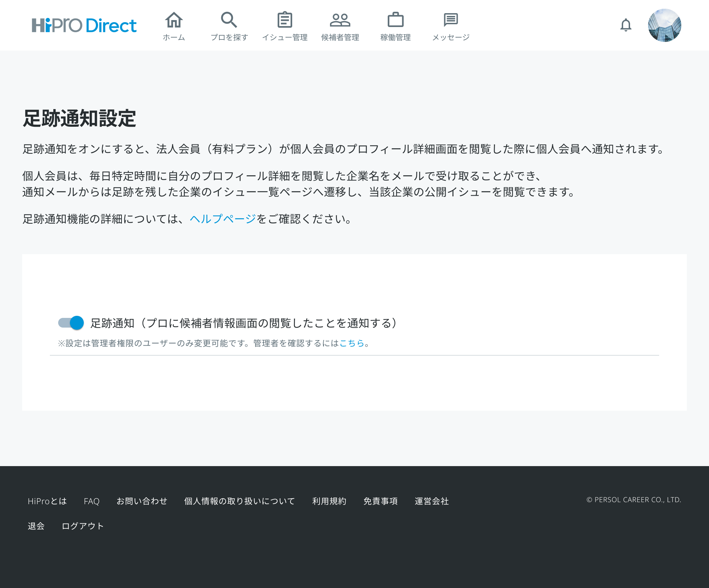Screen dimensions: 709x588
Task: Open the messages speech bubble icon
Action: coord(451,20)
